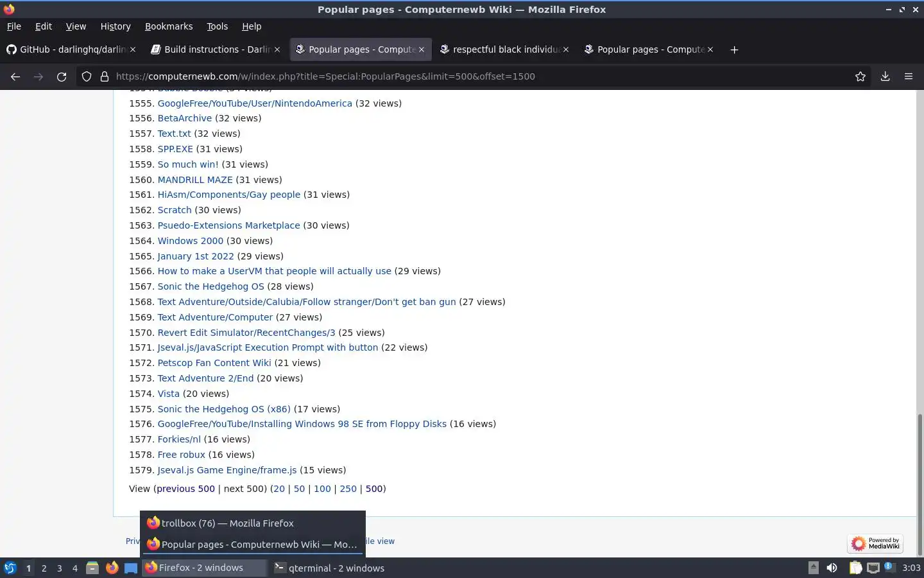The width and height of the screenshot is (924, 578).
Task: Open the Vista page link
Action: (169, 394)
